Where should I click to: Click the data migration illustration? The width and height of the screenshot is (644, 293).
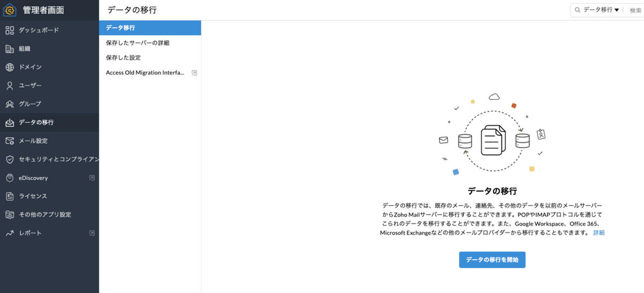[492, 135]
